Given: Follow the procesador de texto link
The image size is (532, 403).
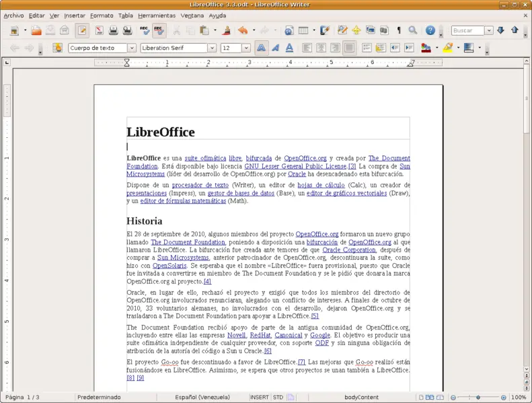Looking at the screenshot, I should pos(200,185).
